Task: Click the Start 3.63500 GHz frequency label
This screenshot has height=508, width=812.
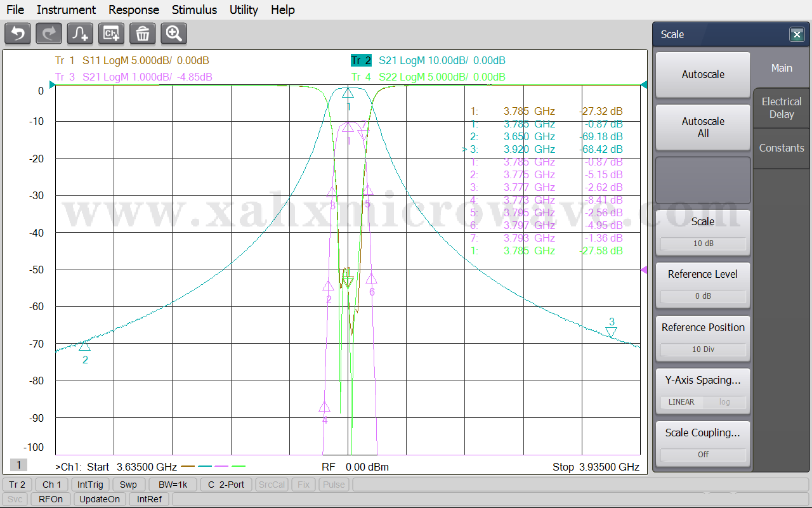Action: [x=132, y=467]
